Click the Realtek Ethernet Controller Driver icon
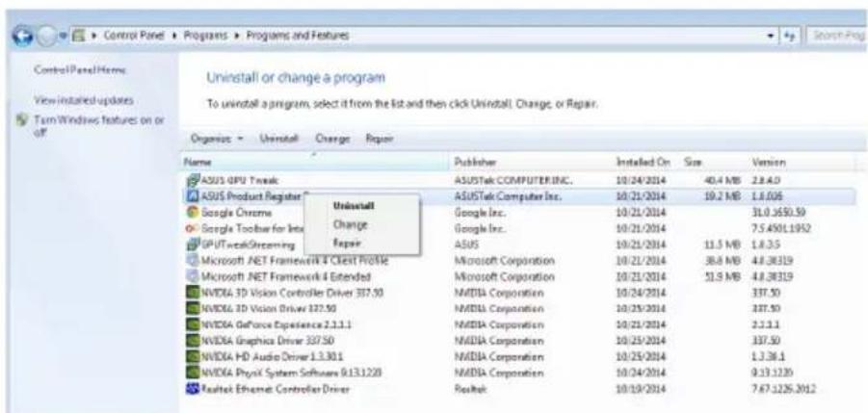Screen dimensions: 868x413 tap(193, 389)
